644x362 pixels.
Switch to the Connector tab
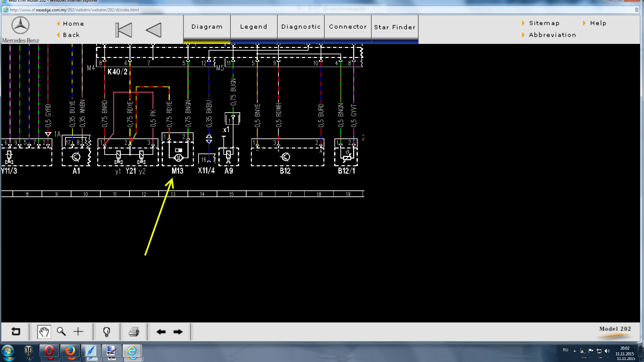point(348,27)
